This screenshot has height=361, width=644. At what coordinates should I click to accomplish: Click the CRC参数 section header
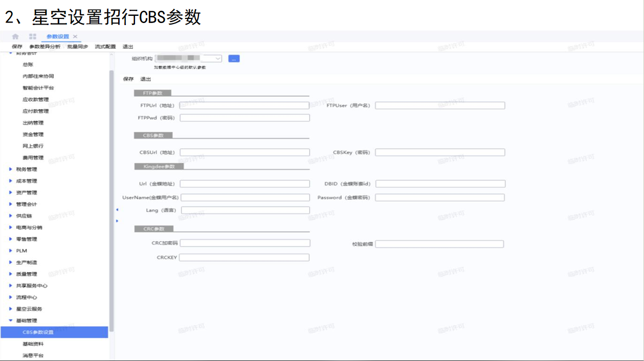click(x=153, y=229)
